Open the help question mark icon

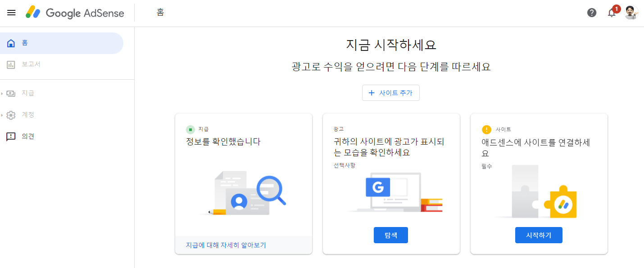pos(592,13)
